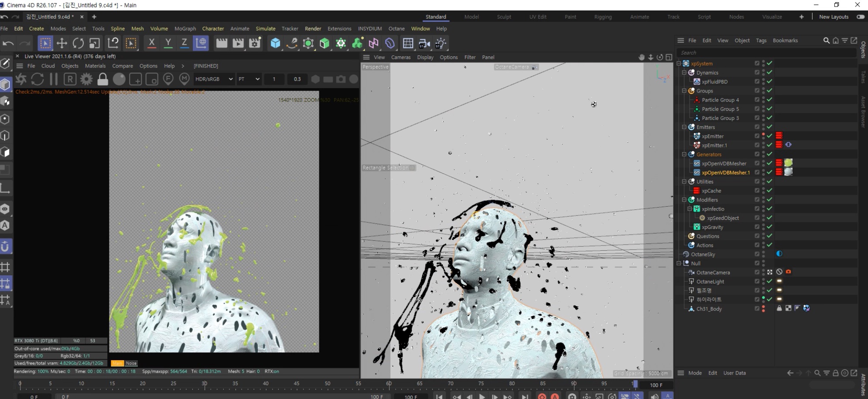The height and width of the screenshot is (399, 868).
Task: Click the Object Manager search field
Action: tap(766, 52)
